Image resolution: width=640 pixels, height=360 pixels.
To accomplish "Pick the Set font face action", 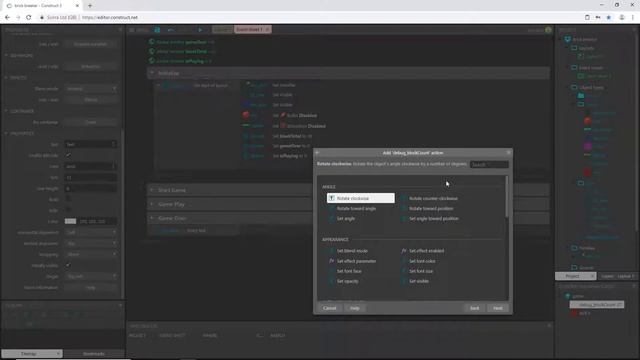I will [x=349, y=271].
